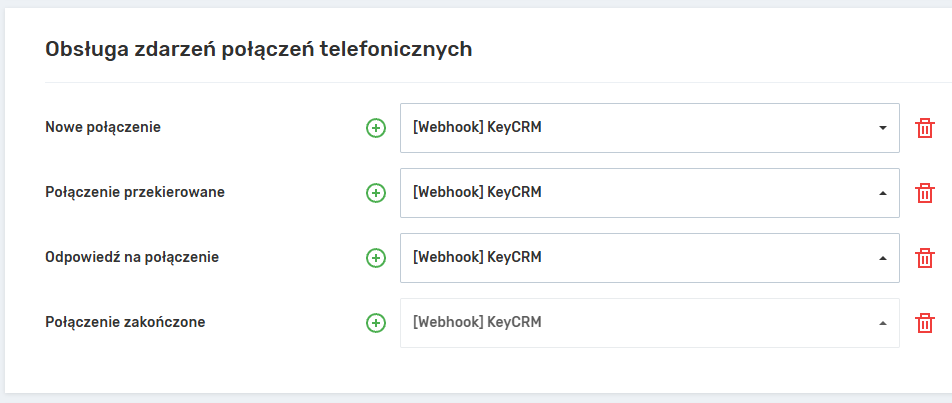Open the Odpowiedź na połączenie select box
Viewport: 952px width, 403px height.
[x=640, y=258]
